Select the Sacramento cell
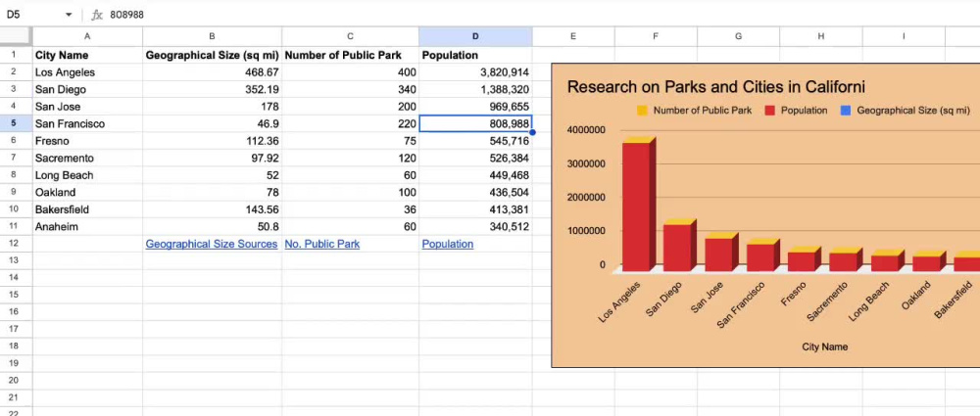The width and height of the screenshot is (980, 416). (87, 158)
